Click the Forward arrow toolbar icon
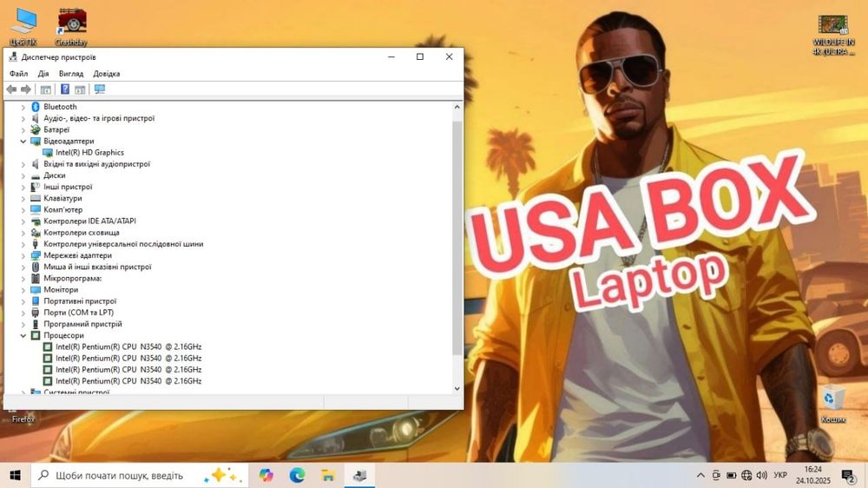This screenshot has width=868, height=488. click(x=25, y=89)
